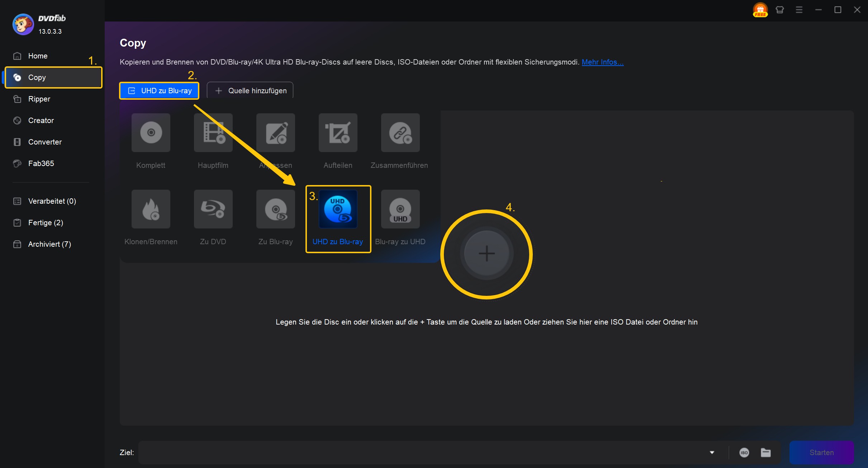Click the 'Legen Sie die Disc ein' hint text
Viewport: 868px width, 468px height.
pos(487,322)
